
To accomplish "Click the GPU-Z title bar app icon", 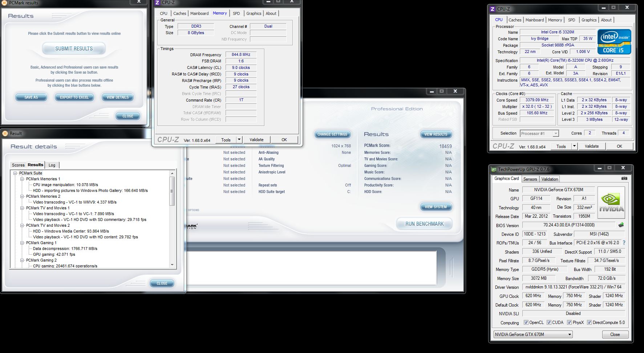I will (x=494, y=169).
